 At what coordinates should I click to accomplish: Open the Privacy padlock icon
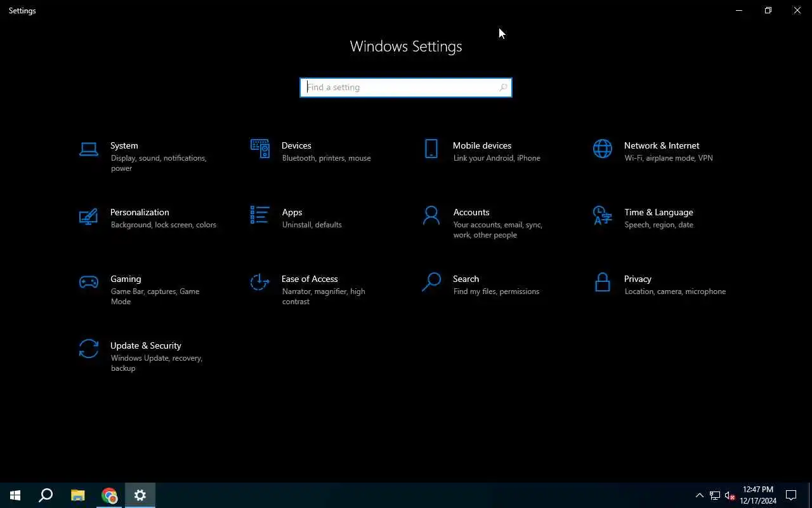pyautogui.click(x=603, y=282)
